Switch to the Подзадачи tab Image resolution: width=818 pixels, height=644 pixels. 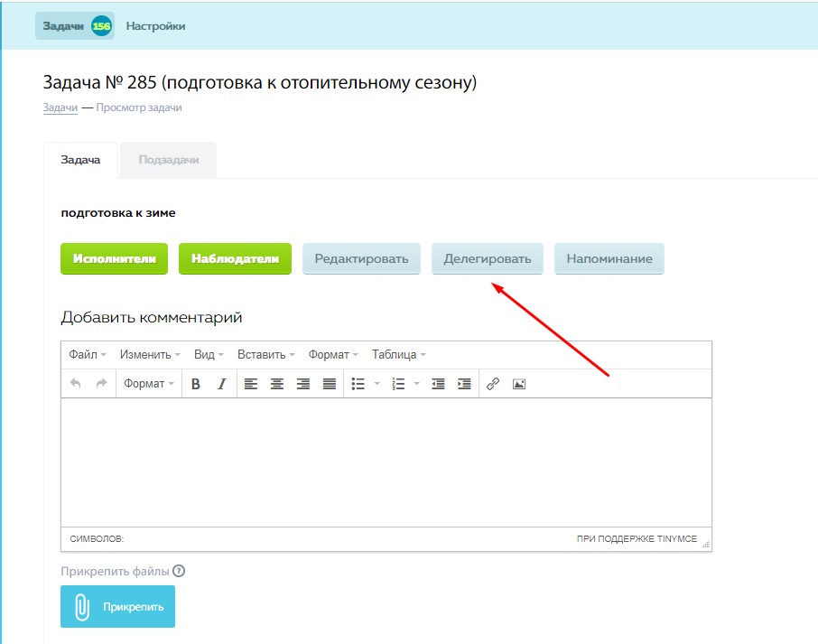pos(169,160)
